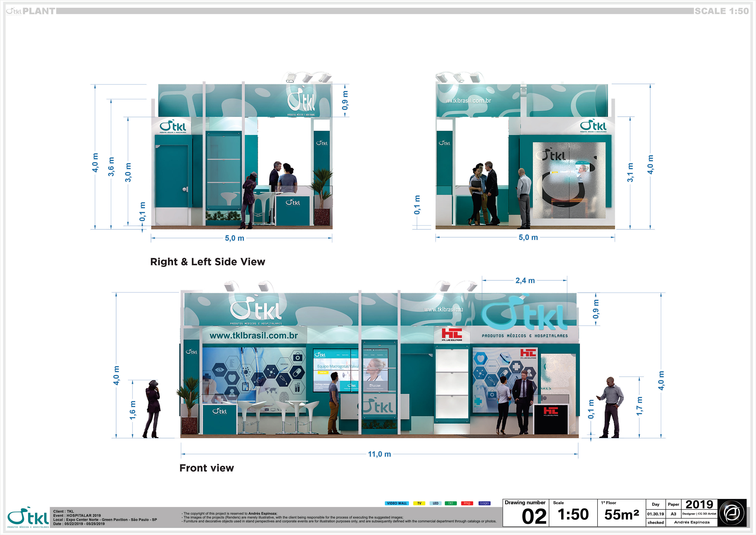Screen dimensions: 756x535
Task: Click the www.tklbrasil.com.br banner in front view
Action: (254, 335)
